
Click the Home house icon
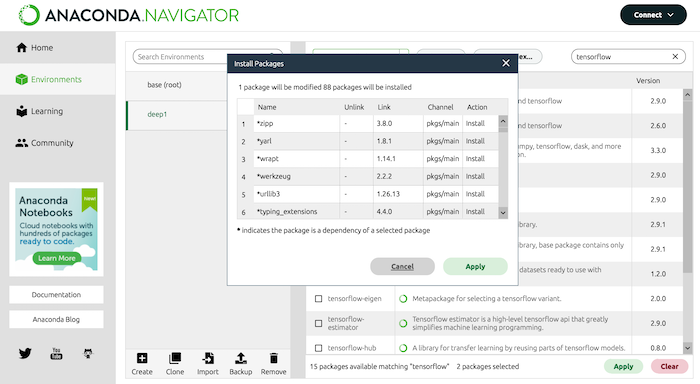pos(21,47)
